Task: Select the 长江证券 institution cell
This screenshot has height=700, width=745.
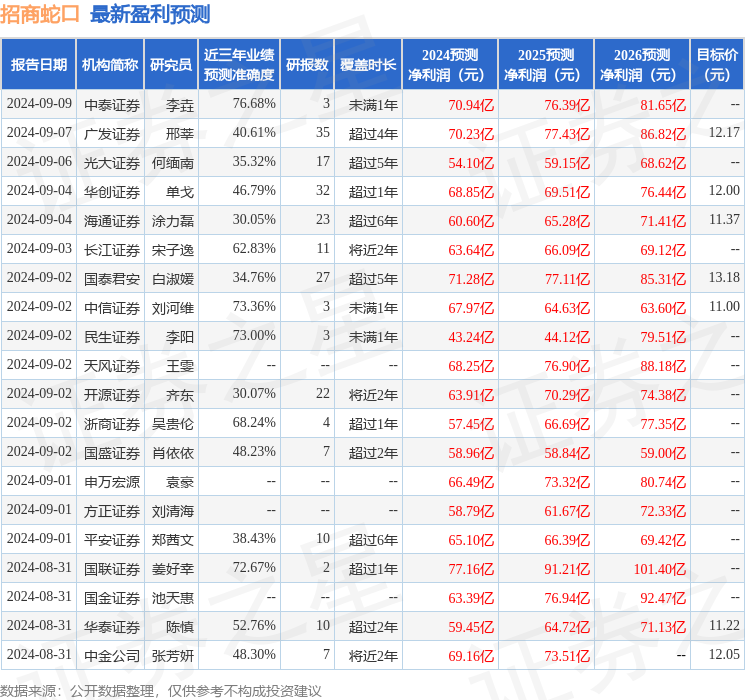Action: [112, 250]
